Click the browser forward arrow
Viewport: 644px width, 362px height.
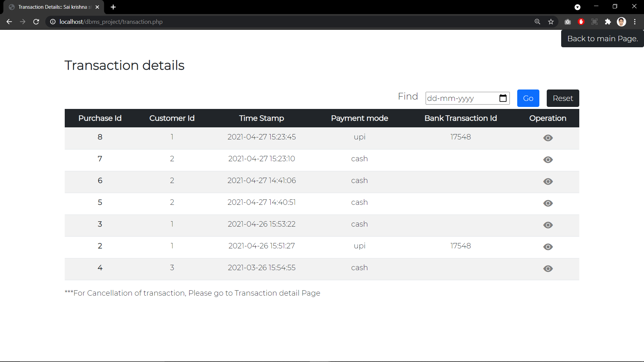[x=22, y=22]
